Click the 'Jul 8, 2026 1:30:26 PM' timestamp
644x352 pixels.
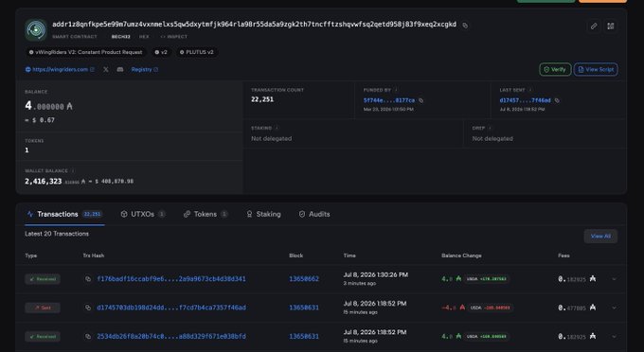click(376, 274)
